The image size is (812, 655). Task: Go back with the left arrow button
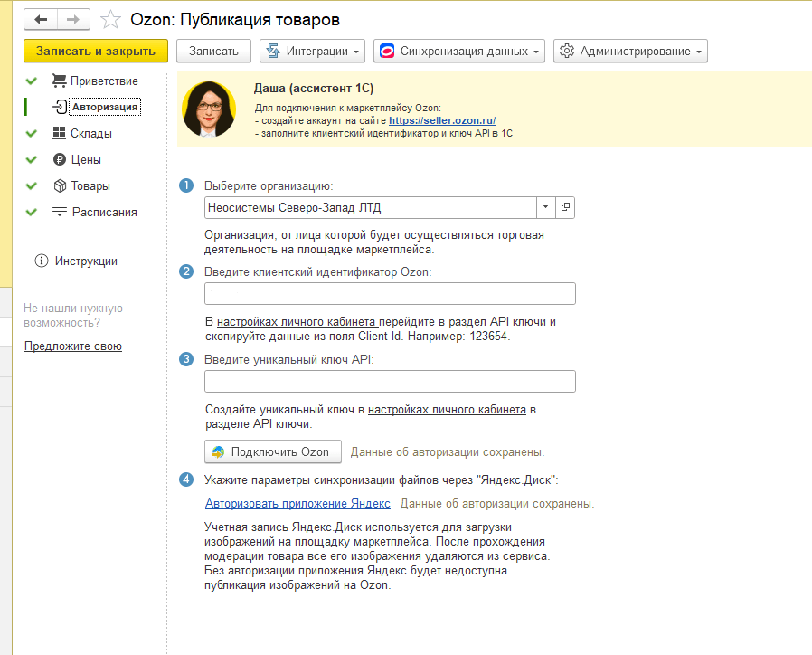41,20
